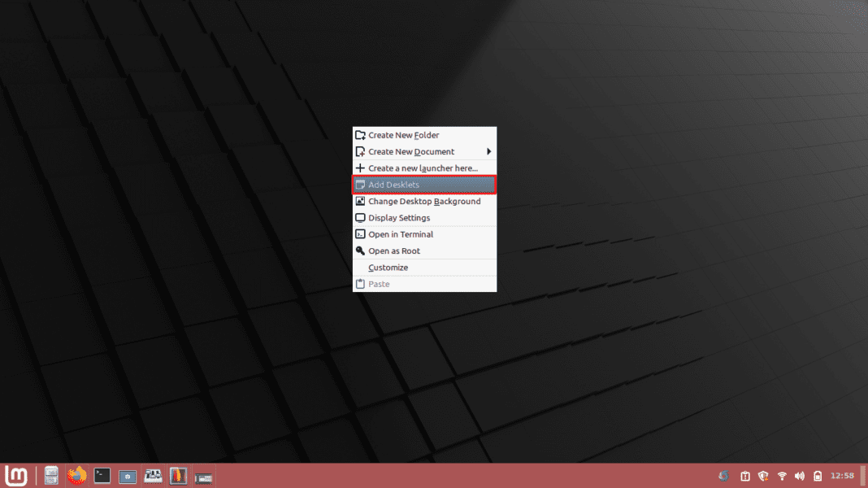Image resolution: width=868 pixels, height=488 pixels.
Task: Click the volume icon in the system tray
Action: point(799,476)
